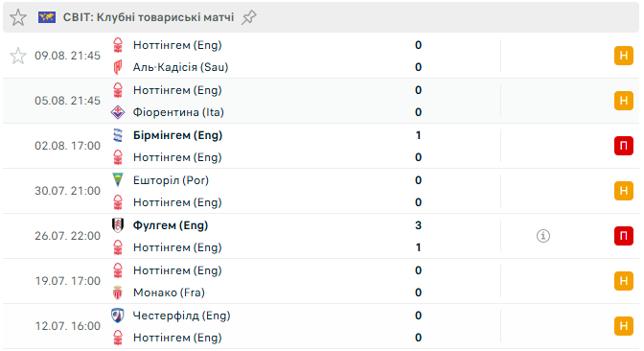The width and height of the screenshot is (644, 351).
Task: Open info icon for Fulham match
Action: (x=543, y=236)
